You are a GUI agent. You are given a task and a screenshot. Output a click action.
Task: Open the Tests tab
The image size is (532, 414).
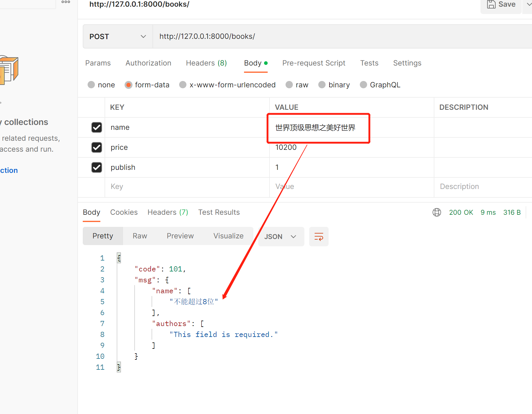[369, 63]
